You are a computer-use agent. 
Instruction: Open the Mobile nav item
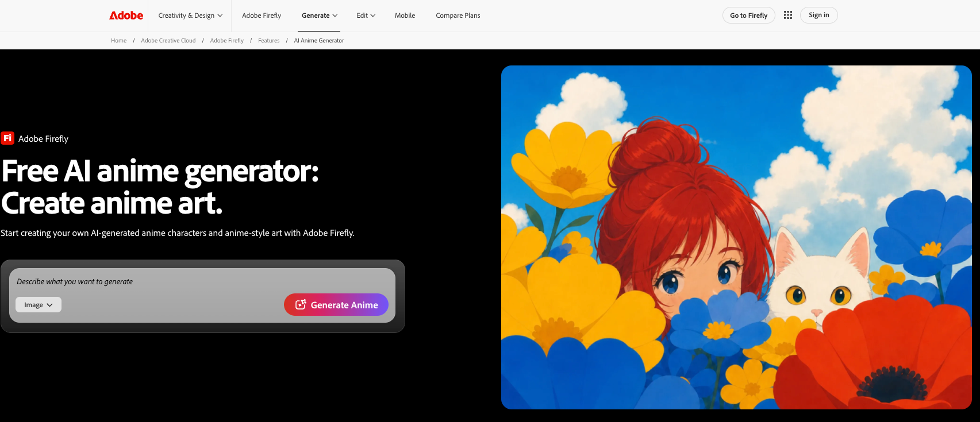click(405, 16)
